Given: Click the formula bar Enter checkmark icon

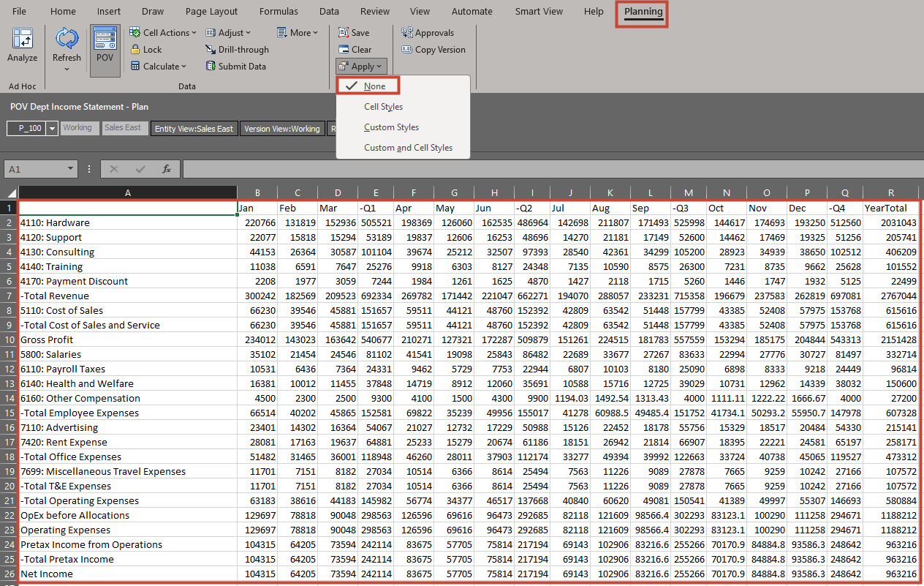Looking at the screenshot, I should click(x=140, y=169).
